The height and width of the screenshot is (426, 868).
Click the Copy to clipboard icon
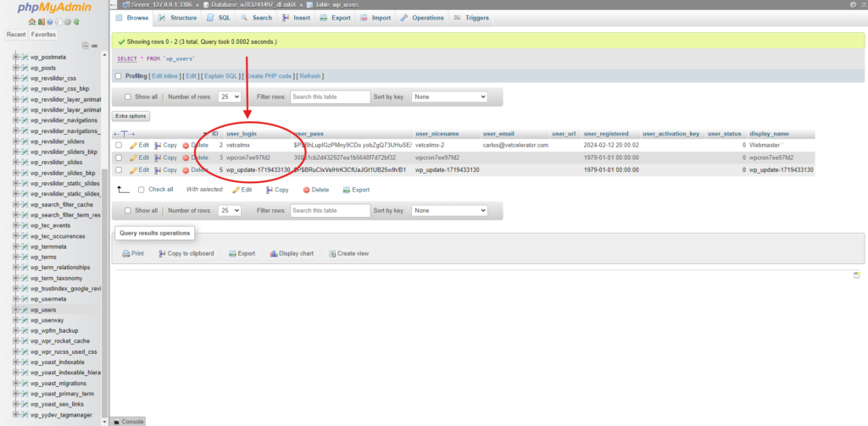coord(162,253)
